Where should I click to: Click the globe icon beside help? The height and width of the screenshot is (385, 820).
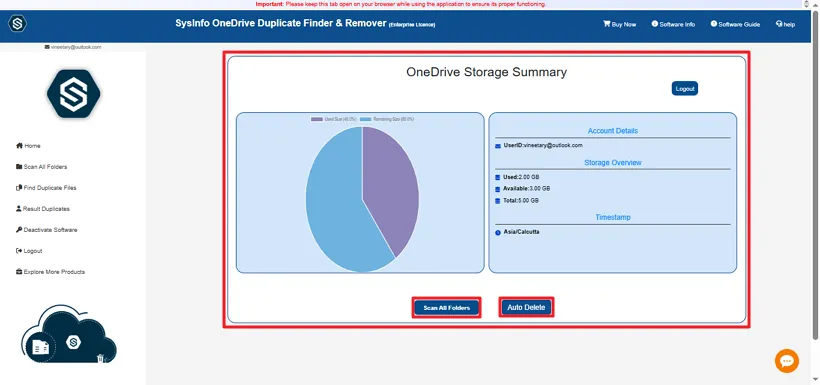tap(779, 24)
